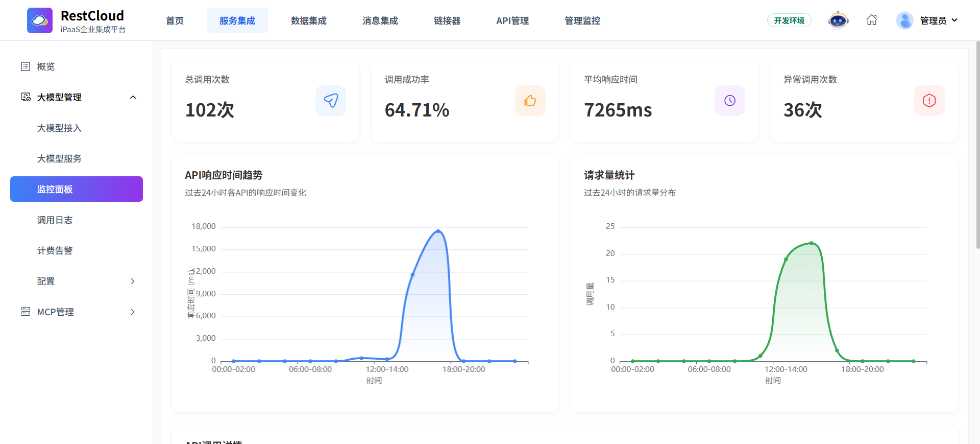
Task: Select the 服务集成 tab
Action: [237, 20]
